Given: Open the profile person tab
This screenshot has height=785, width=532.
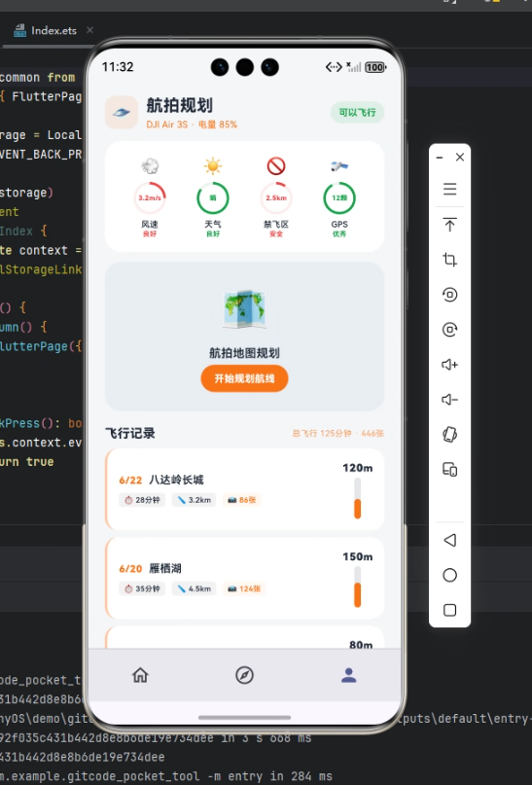Looking at the screenshot, I should (x=349, y=675).
